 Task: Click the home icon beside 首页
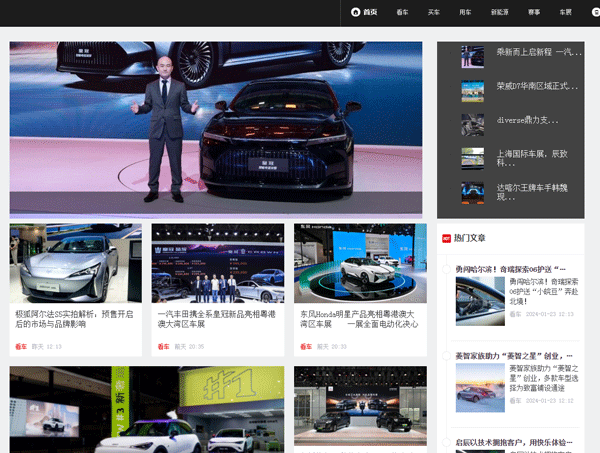pyautogui.click(x=355, y=12)
